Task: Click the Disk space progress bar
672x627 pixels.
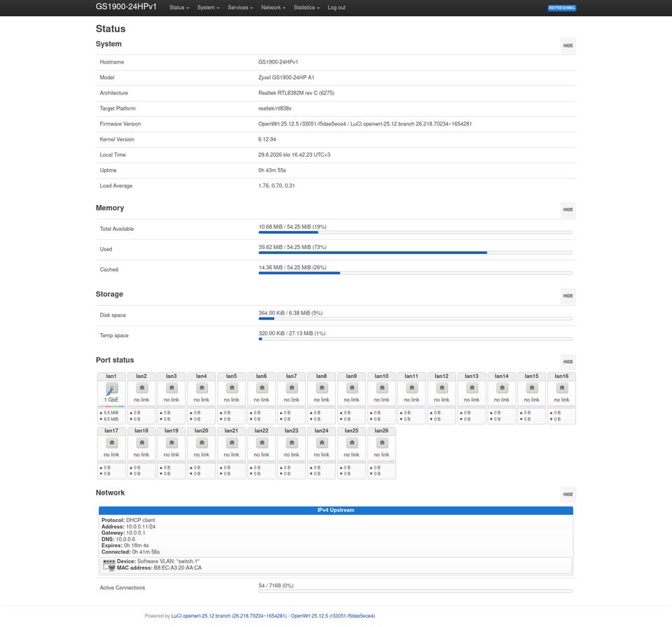Action: click(x=415, y=318)
